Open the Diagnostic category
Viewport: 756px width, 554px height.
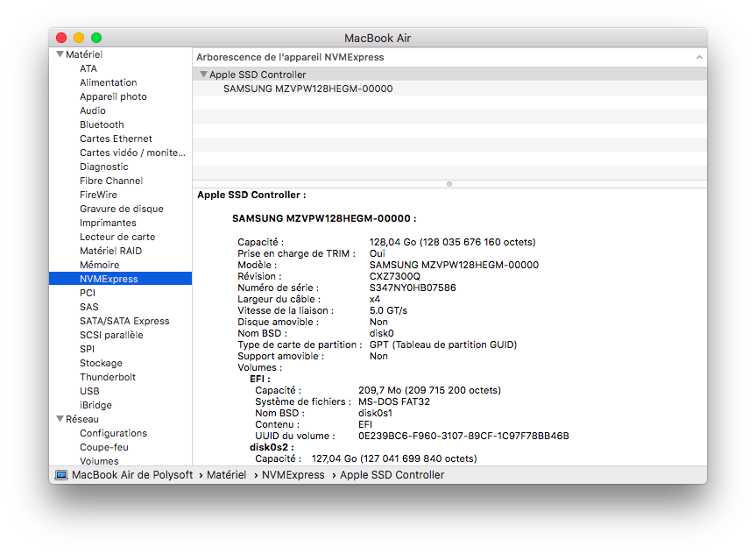(104, 167)
